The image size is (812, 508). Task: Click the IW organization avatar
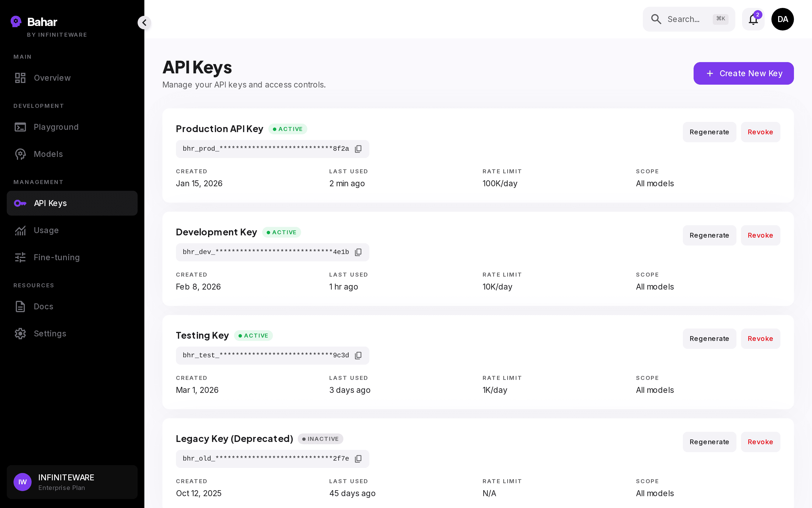point(23,482)
